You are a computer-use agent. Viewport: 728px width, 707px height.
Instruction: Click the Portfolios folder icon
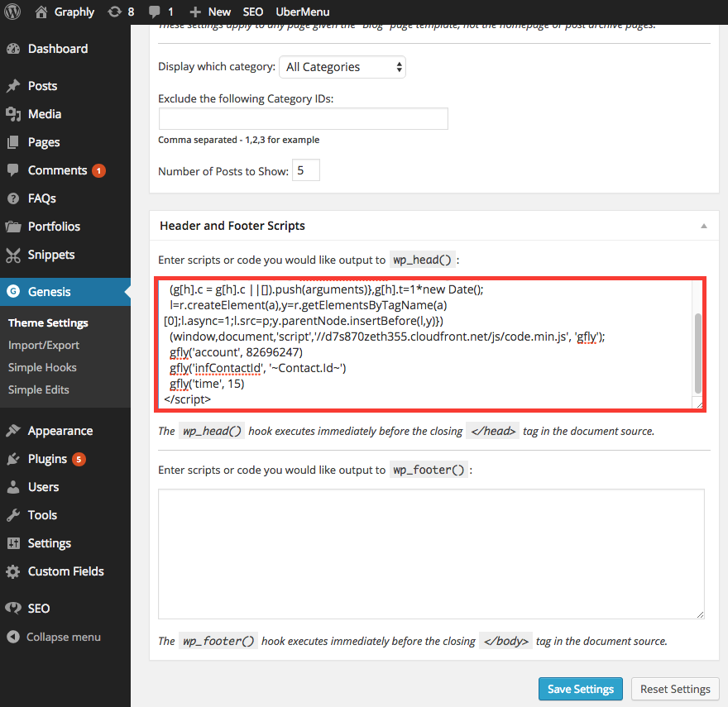pos(13,227)
